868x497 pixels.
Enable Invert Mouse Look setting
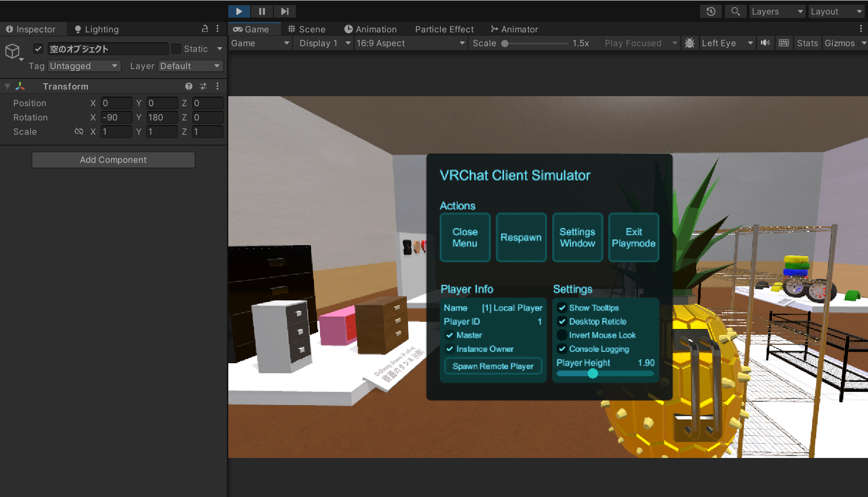562,335
